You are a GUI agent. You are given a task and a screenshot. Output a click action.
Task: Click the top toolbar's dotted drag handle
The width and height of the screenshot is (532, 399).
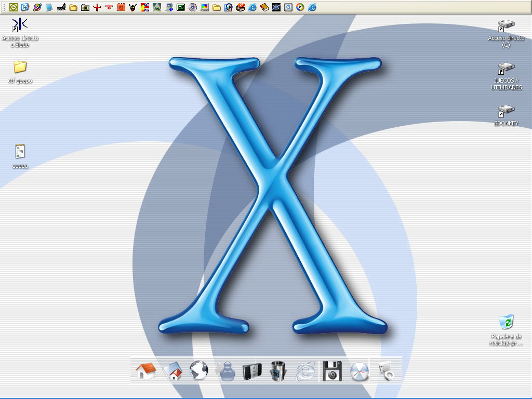[x=5, y=7]
